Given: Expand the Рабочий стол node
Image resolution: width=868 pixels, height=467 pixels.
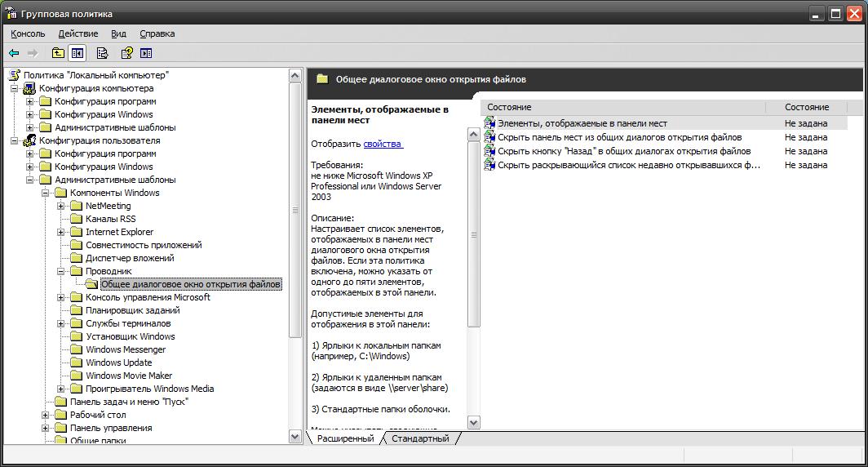Looking at the screenshot, I should click(x=46, y=415).
